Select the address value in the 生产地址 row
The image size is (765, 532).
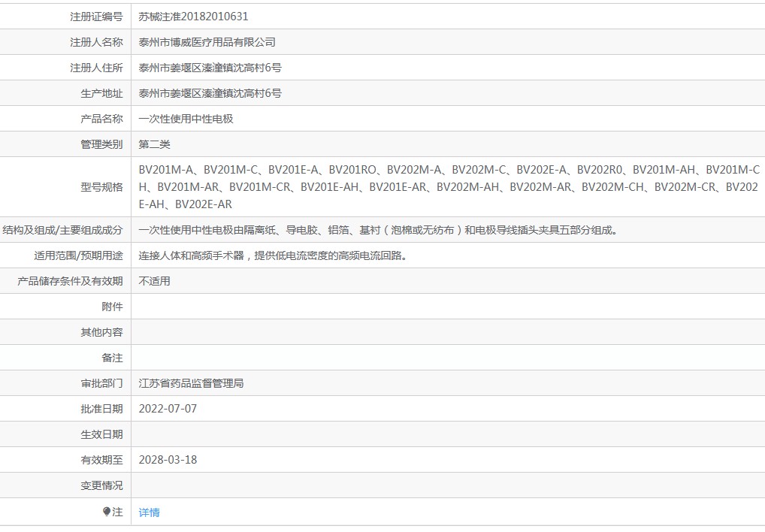tap(210, 93)
